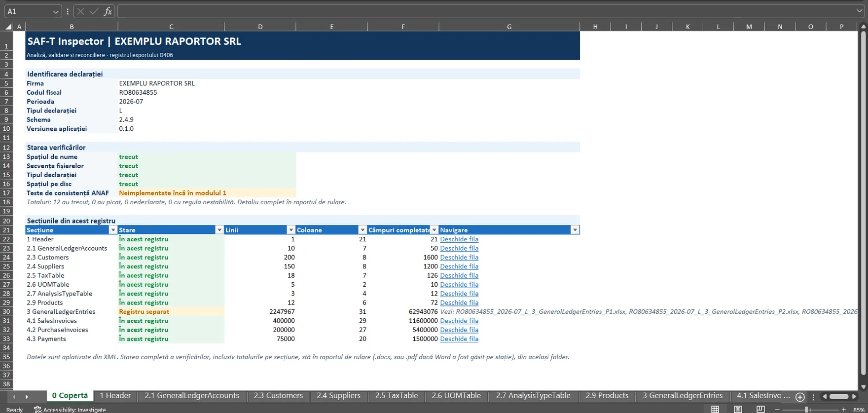The height and width of the screenshot is (413, 868).
Task: Open the Linii column filter dropdown
Action: point(291,230)
